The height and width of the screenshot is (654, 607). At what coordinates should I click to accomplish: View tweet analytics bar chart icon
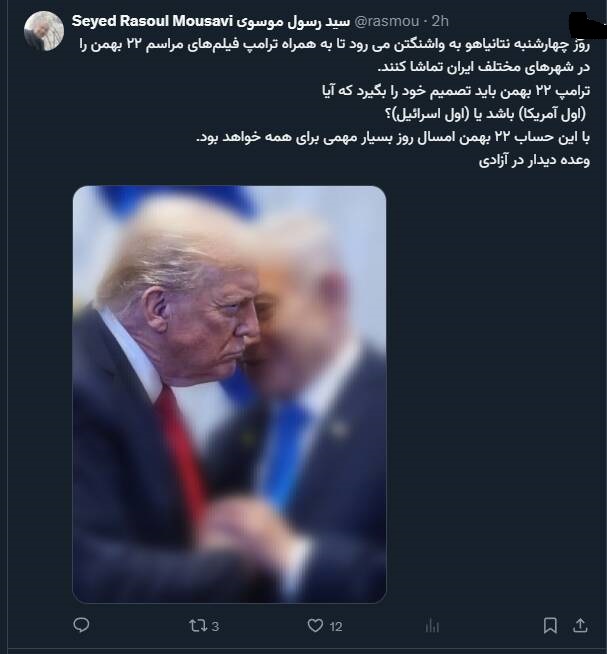click(432, 626)
